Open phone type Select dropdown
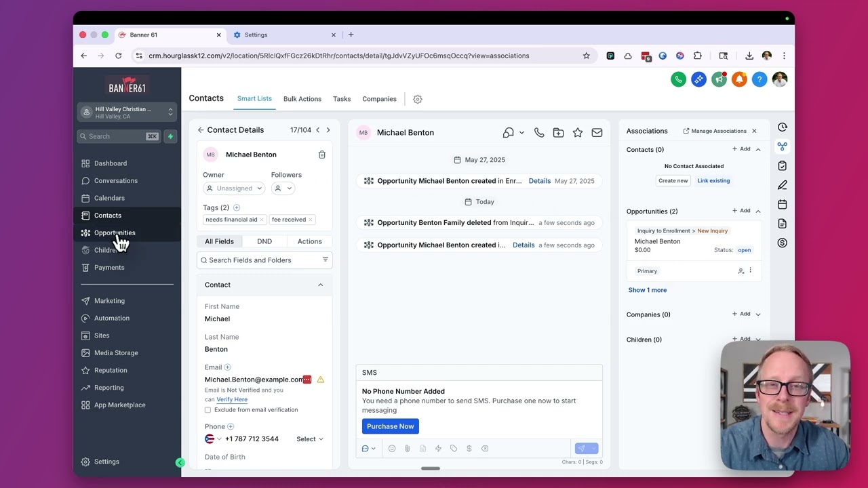868x488 pixels. coord(310,439)
